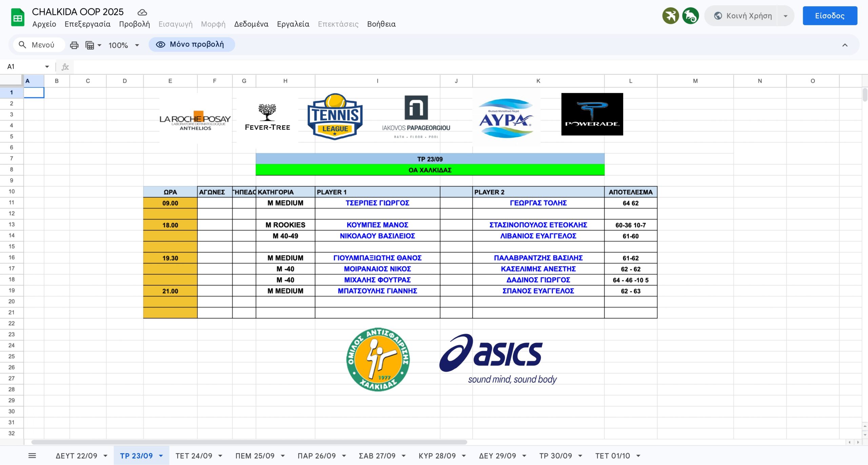Select the cell ΔΑΔΙΝΟΣ ΓΙΩΡΓΟΣ

538,280
